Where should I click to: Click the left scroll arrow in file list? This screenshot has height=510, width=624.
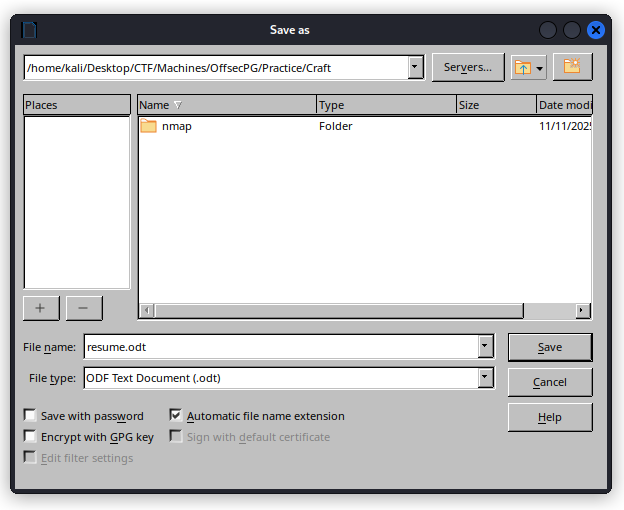pyautogui.click(x=146, y=311)
